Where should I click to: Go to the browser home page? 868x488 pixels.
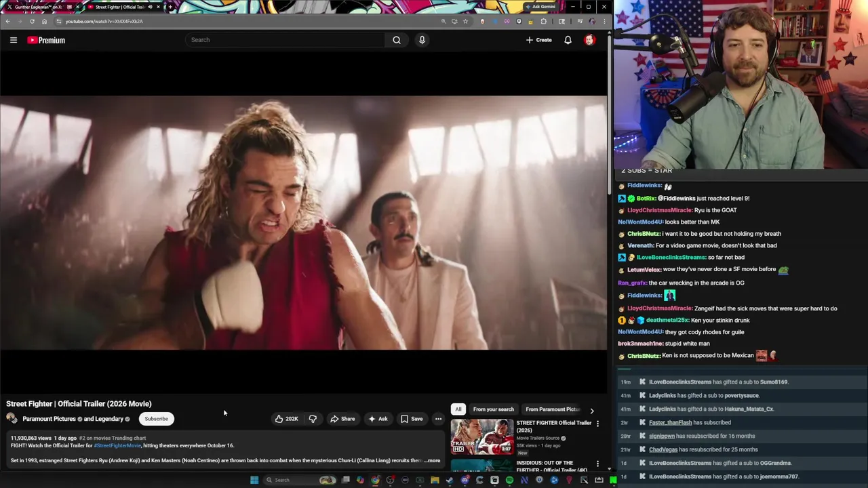tap(44, 22)
